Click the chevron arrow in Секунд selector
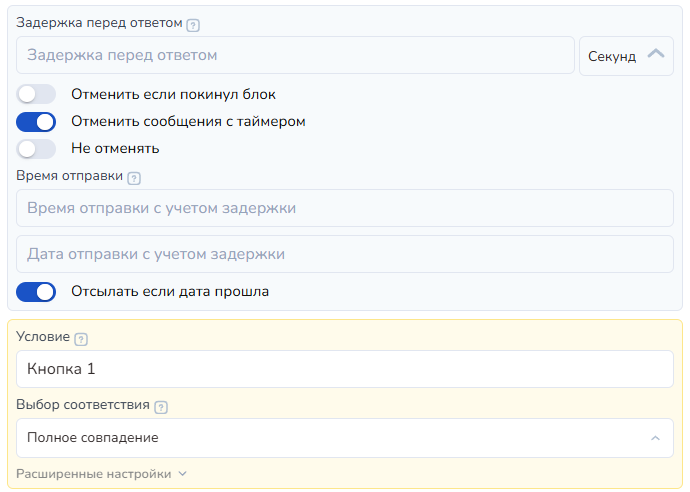Viewport: 690px width, 492px height. (x=656, y=54)
